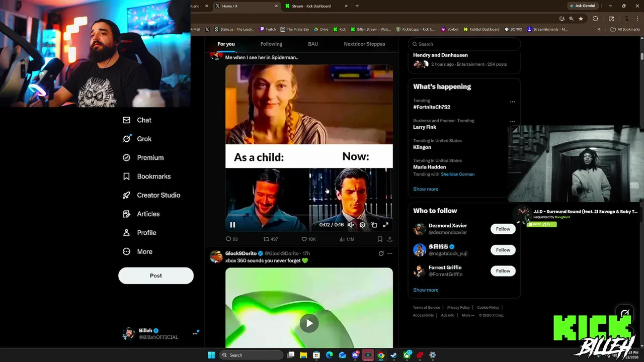Show more trends under What's happening

point(426,189)
